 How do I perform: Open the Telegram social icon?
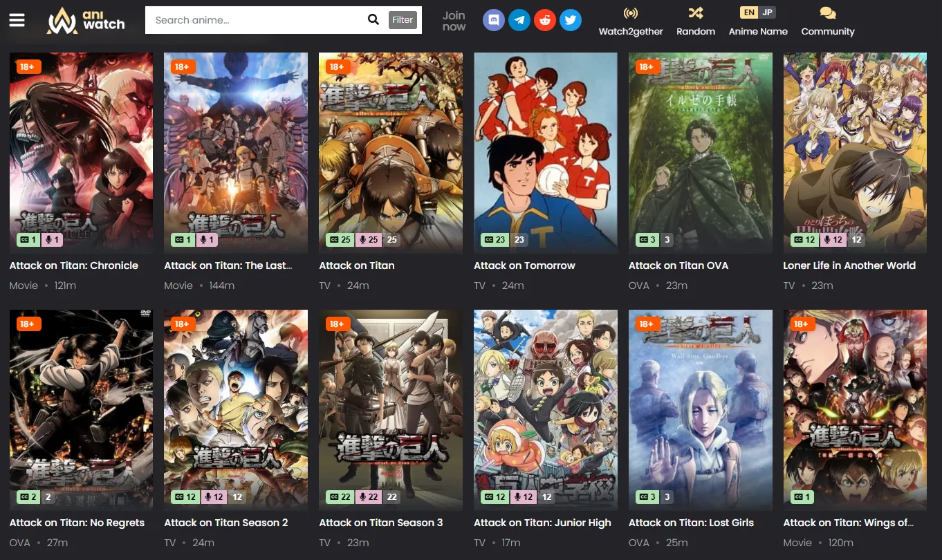[519, 20]
